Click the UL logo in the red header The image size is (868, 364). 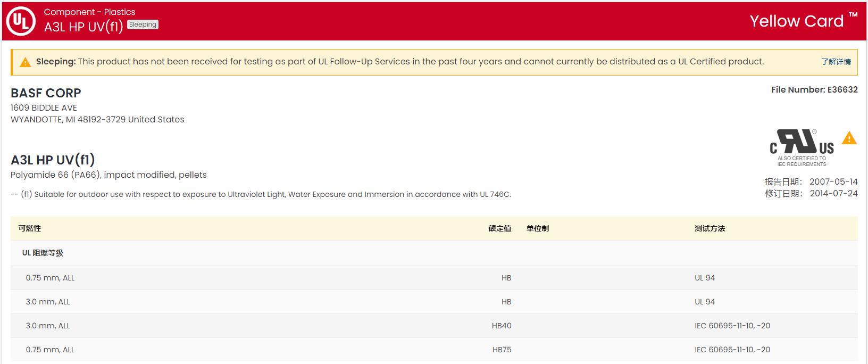point(21,21)
